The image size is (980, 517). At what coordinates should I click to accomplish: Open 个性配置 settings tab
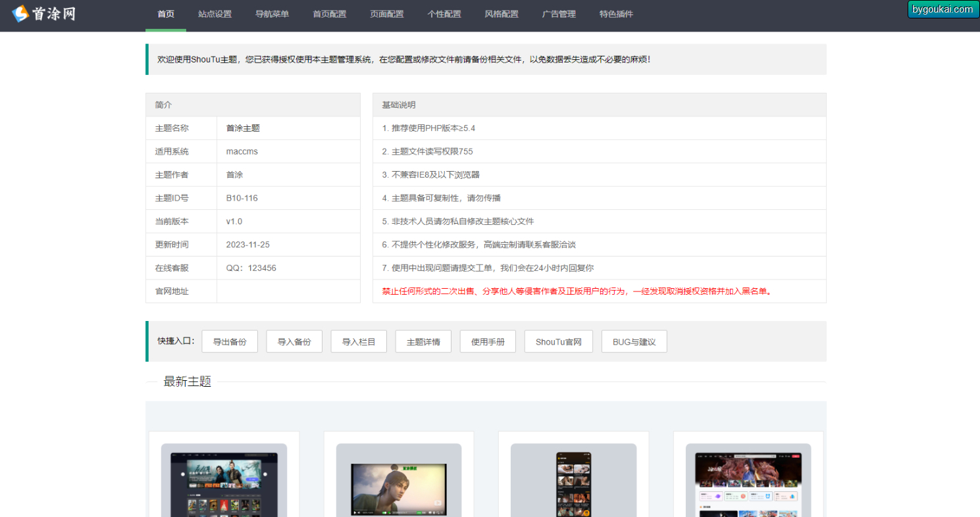(444, 14)
